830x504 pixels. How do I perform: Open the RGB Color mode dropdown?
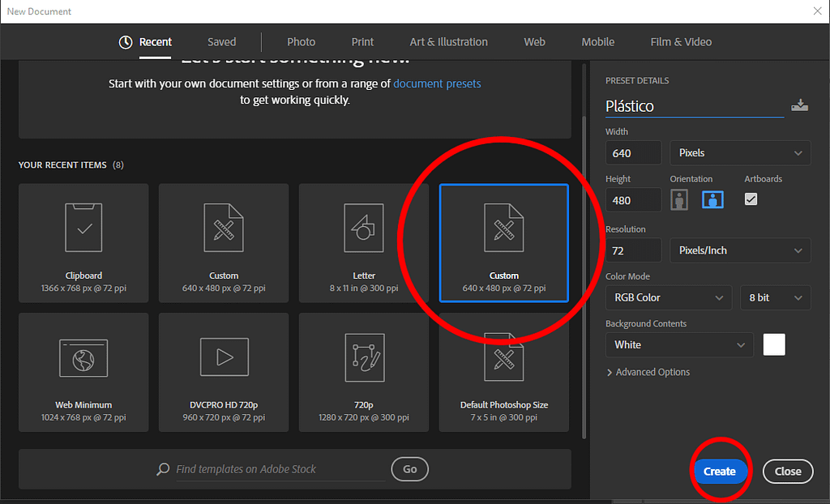click(x=668, y=297)
